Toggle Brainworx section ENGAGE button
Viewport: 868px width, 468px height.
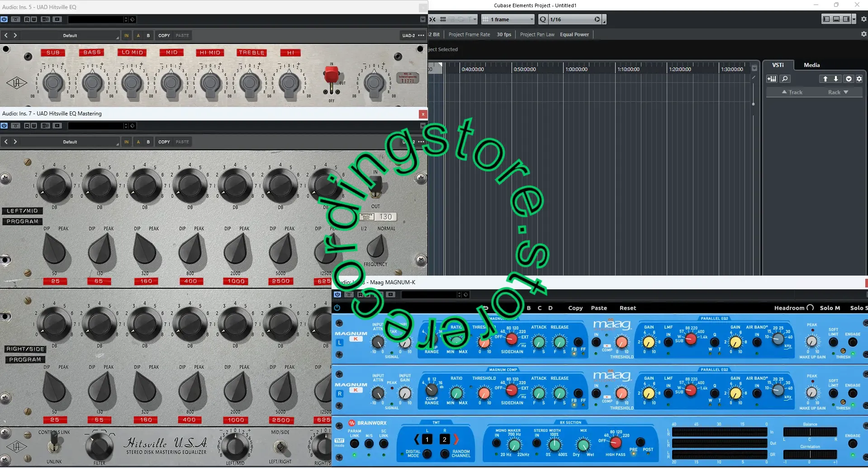[x=853, y=444]
